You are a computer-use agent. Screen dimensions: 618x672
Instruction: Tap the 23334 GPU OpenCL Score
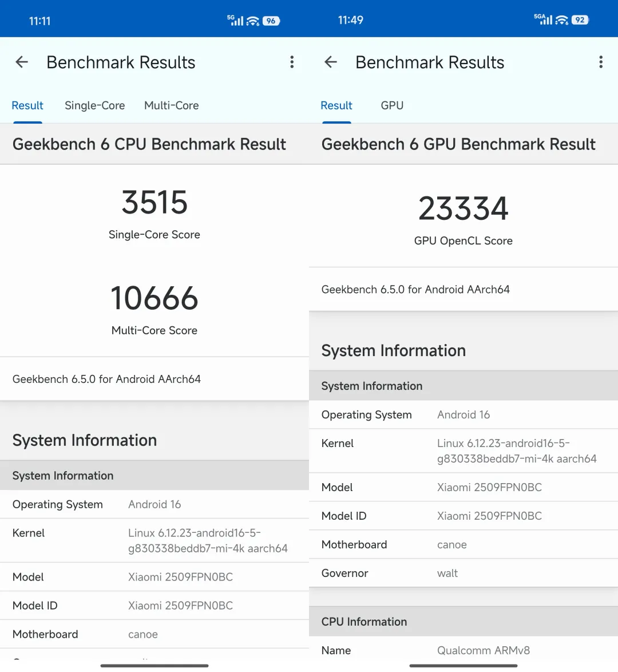click(463, 208)
